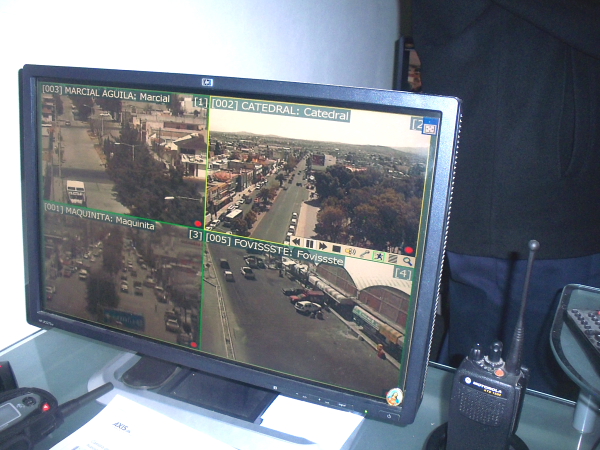Select the [003] MARCIAL AGUILA camera label

(x=106, y=95)
